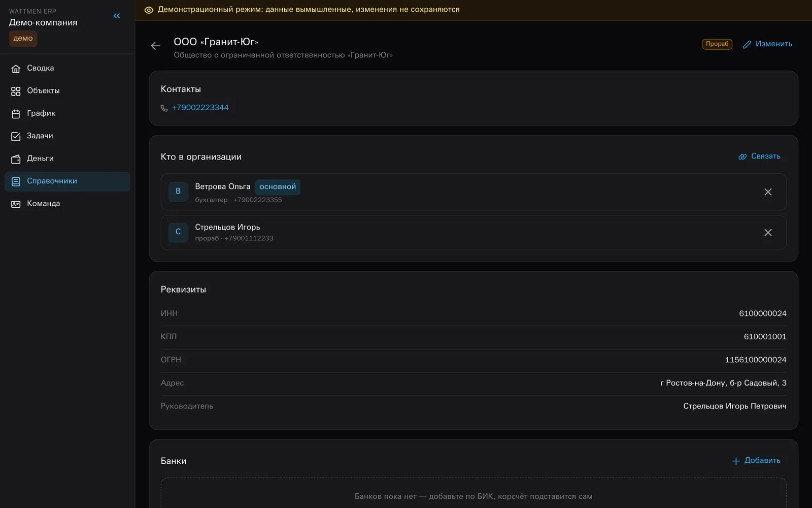
Task: Click the График calendar icon
Action: [x=16, y=114]
